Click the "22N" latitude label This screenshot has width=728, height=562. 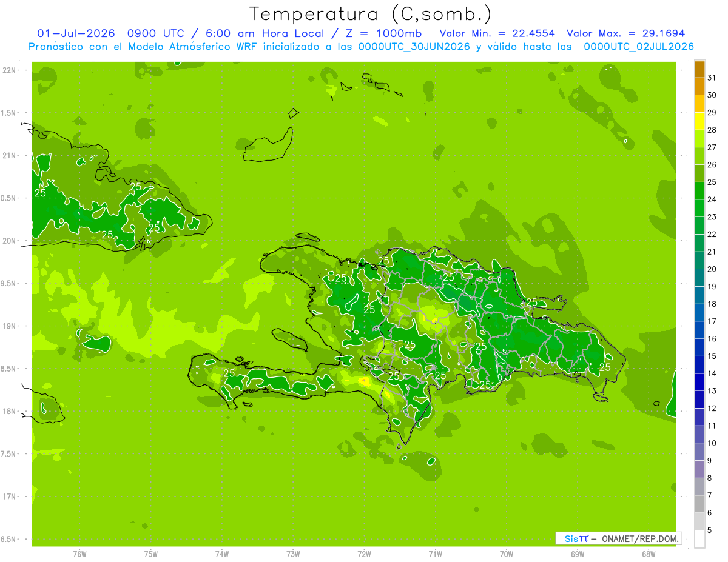click(x=10, y=70)
